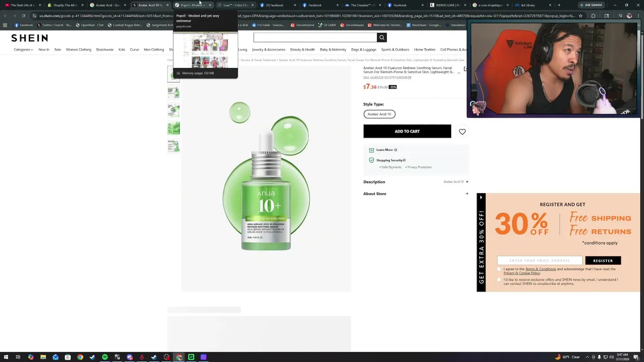
Task: Switch to The Cloudies tab
Action: pos(363,5)
